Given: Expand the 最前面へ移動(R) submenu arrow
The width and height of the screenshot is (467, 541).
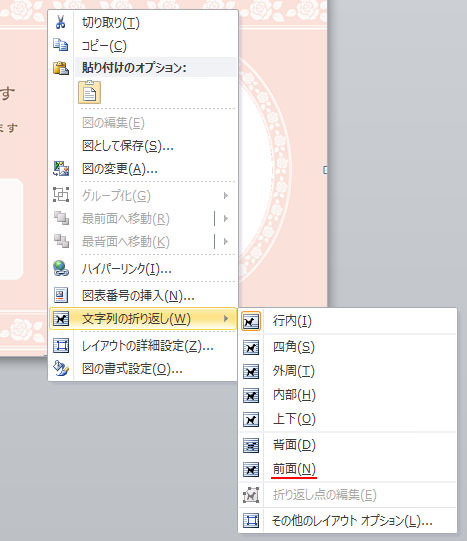Looking at the screenshot, I should pyautogui.click(x=226, y=218).
